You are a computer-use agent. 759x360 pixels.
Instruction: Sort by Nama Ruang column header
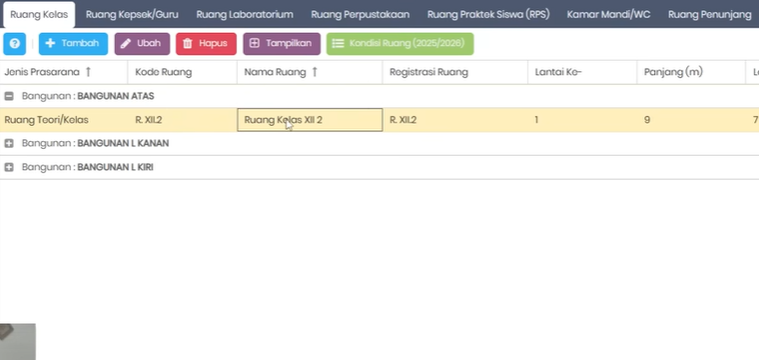(310, 73)
